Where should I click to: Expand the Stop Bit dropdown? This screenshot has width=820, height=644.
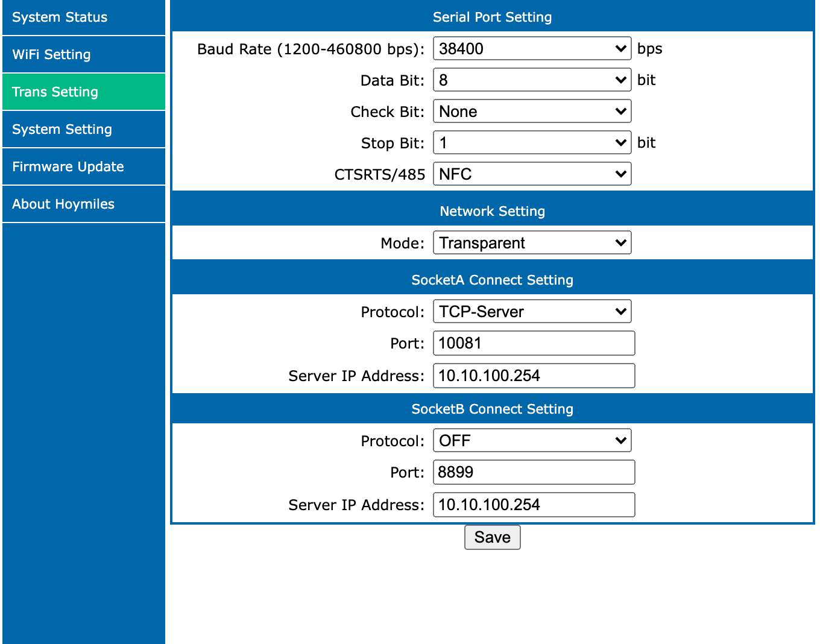[x=532, y=142]
